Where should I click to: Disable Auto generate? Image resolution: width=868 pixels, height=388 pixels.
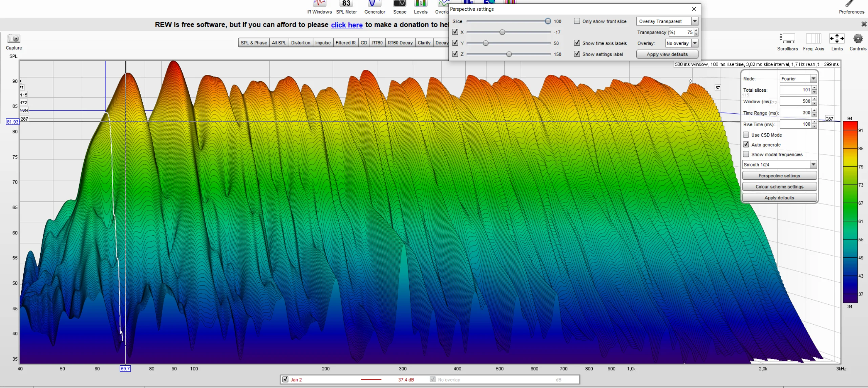point(746,145)
